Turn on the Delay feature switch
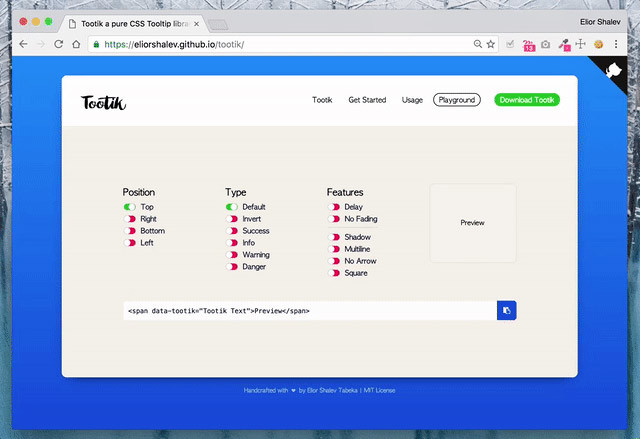The image size is (640, 439). pyautogui.click(x=333, y=207)
